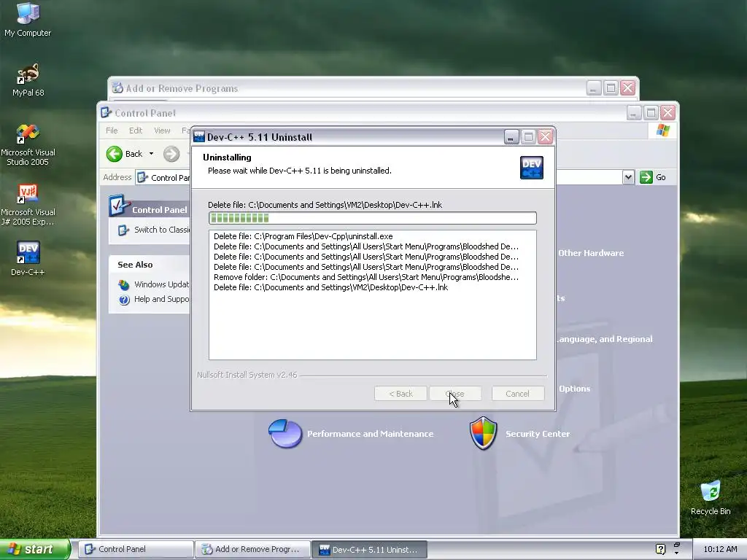Click the Windows flag logo in Control Panel
747x560 pixels.
click(663, 130)
